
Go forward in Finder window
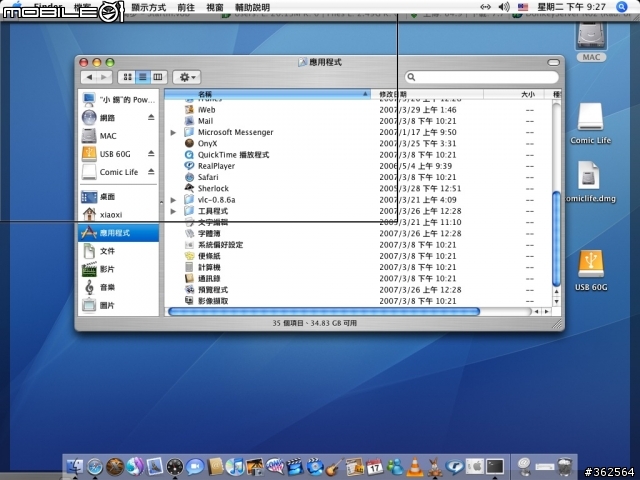pos(104,77)
